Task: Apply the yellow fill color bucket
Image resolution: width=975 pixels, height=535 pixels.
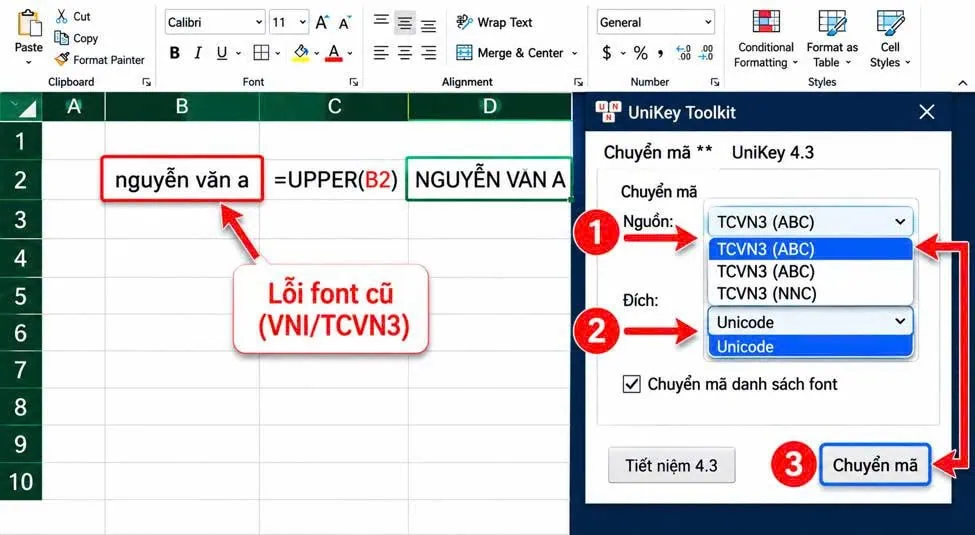Action: (301, 53)
